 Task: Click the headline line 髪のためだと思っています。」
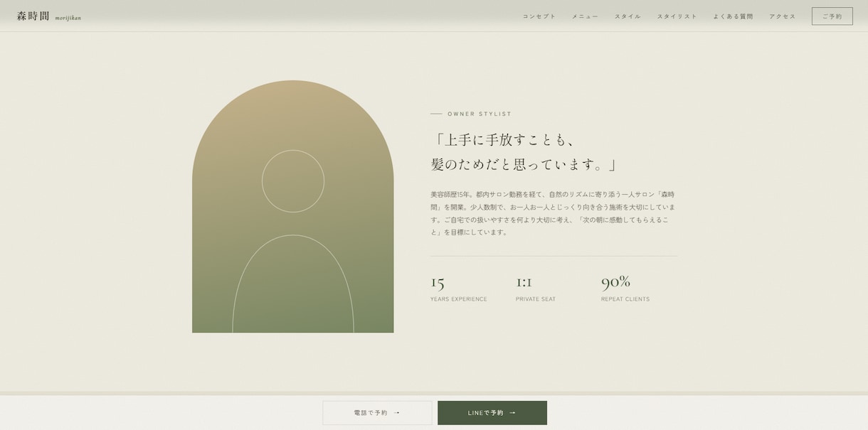(526, 164)
